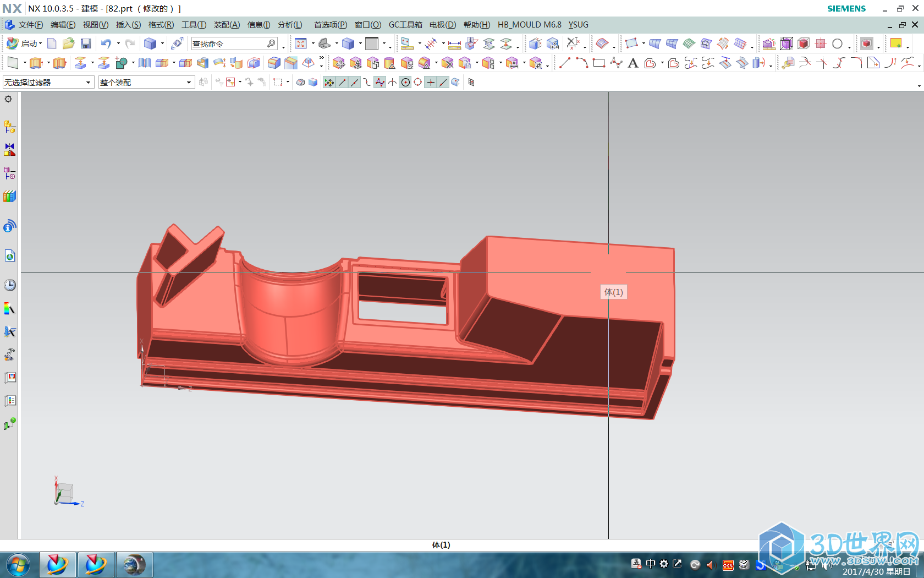Open sidebar settings gear icon
The image size is (924, 578).
(x=8, y=100)
